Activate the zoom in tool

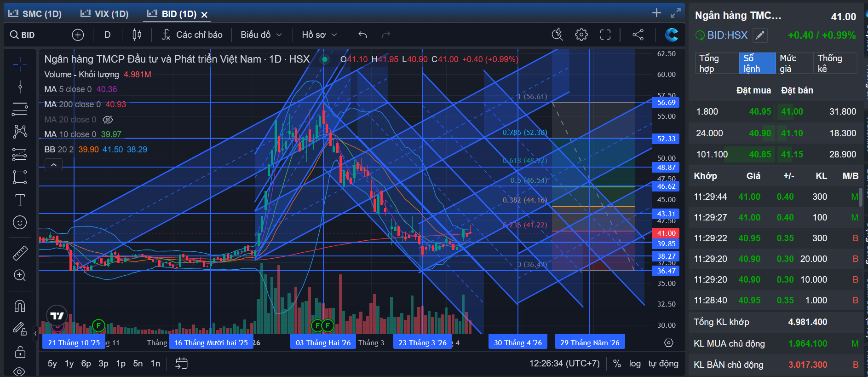[20, 275]
